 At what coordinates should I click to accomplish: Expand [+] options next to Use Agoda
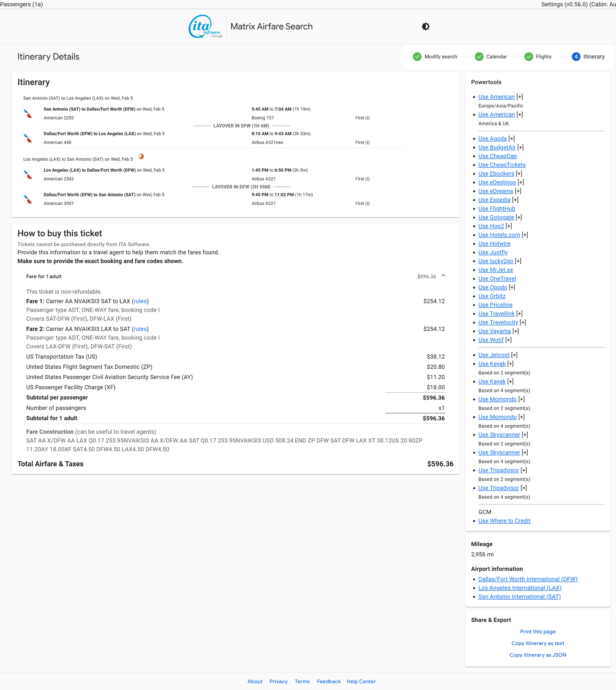511,138
